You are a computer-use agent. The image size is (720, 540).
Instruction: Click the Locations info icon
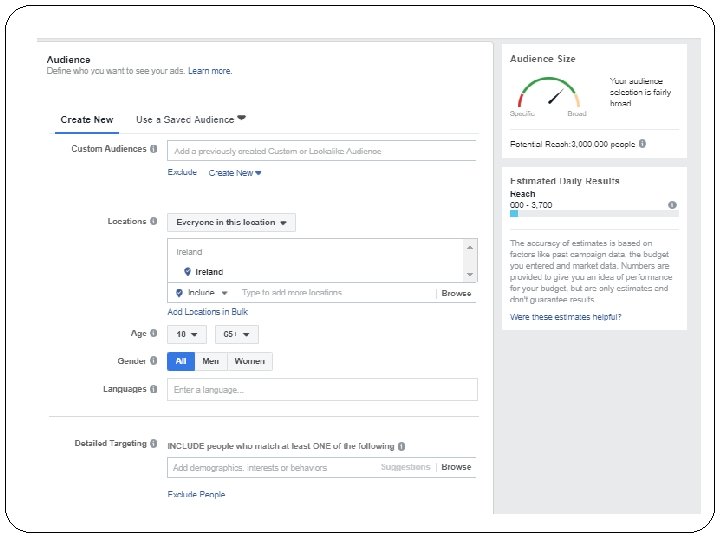click(x=154, y=222)
